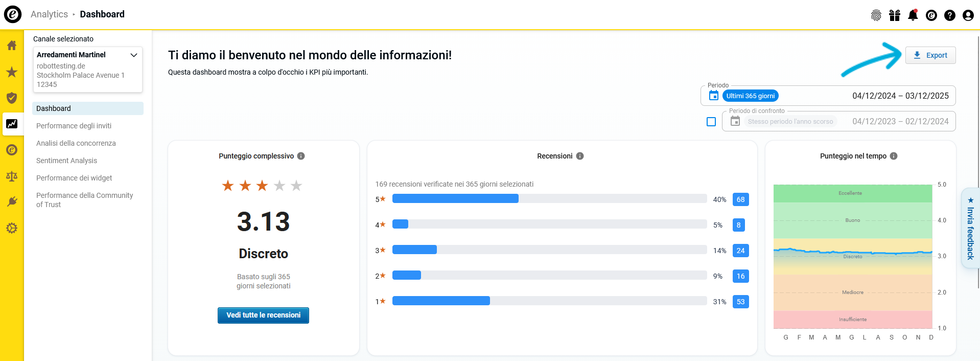This screenshot has height=361, width=980.
Task: Click the Periodo calendar icon
Action: click(x=714, y=96)
